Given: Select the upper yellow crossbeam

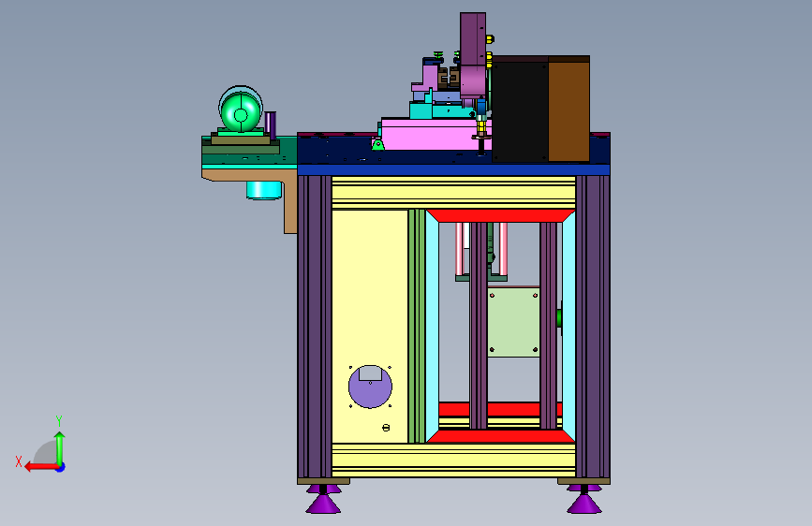Looking at the screenshot, I should click(453, 193).
